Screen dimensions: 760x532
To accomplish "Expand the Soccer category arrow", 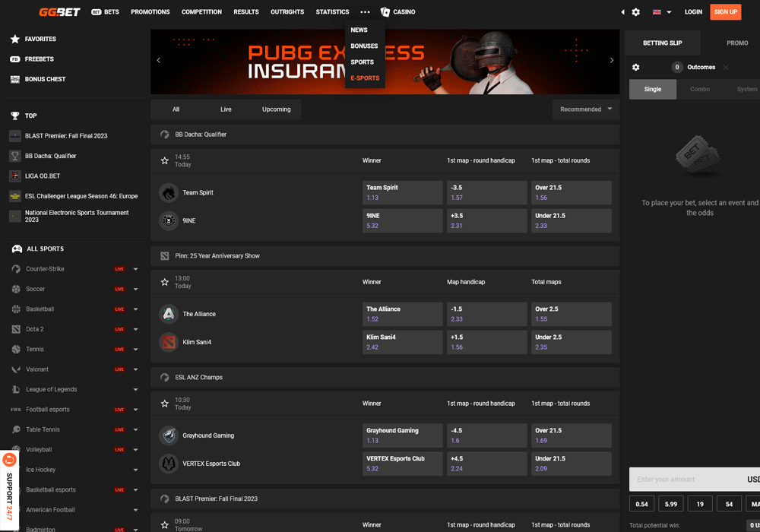I will pos(136,290).
